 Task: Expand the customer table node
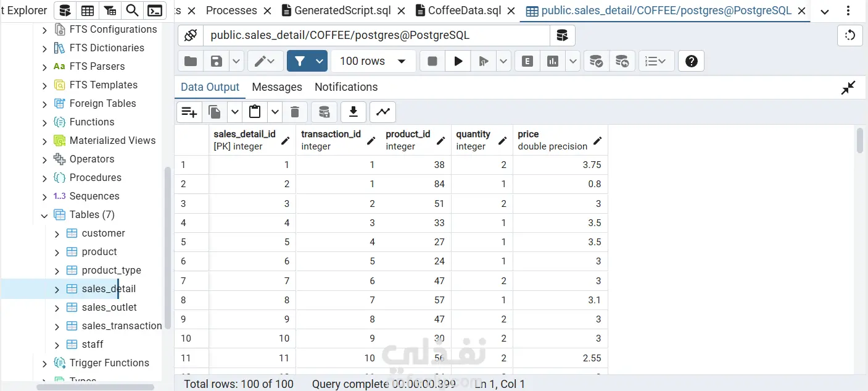[x=57, y=233]
